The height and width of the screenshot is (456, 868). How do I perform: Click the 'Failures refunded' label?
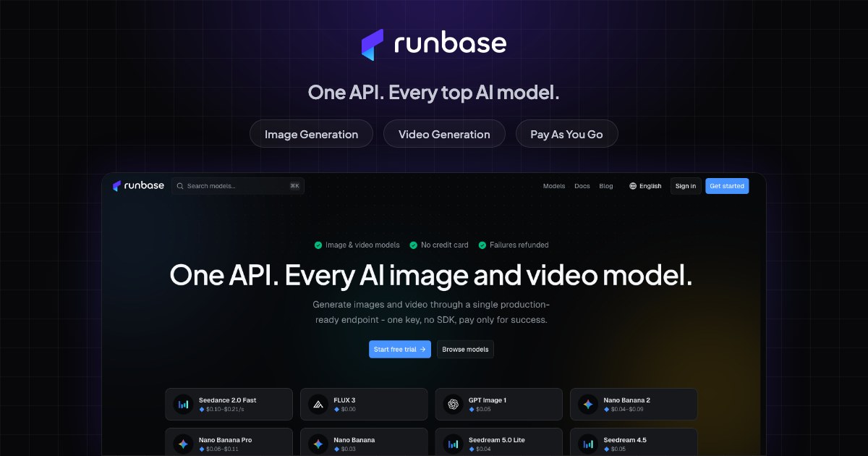pyautogui.click(x=519, y=245)
